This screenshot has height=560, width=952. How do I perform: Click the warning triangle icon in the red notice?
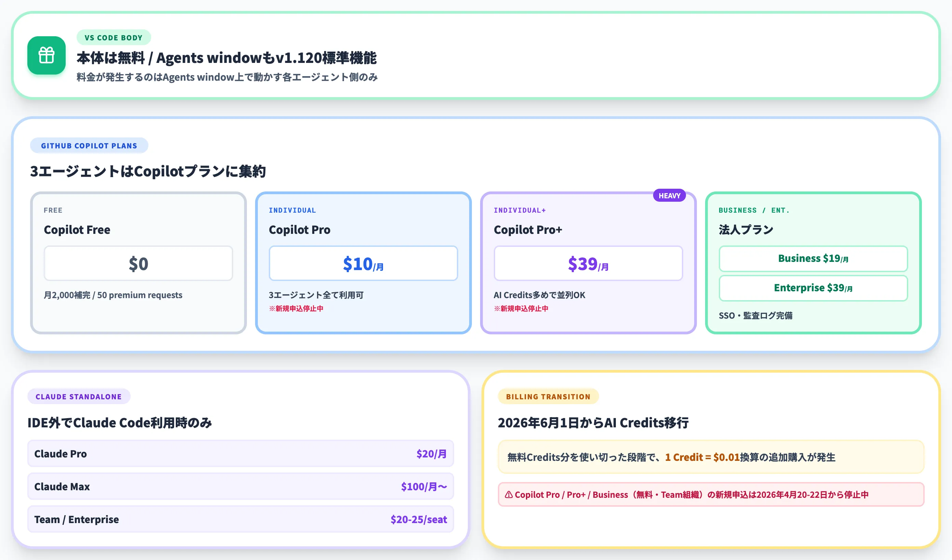tap(509, 495)
